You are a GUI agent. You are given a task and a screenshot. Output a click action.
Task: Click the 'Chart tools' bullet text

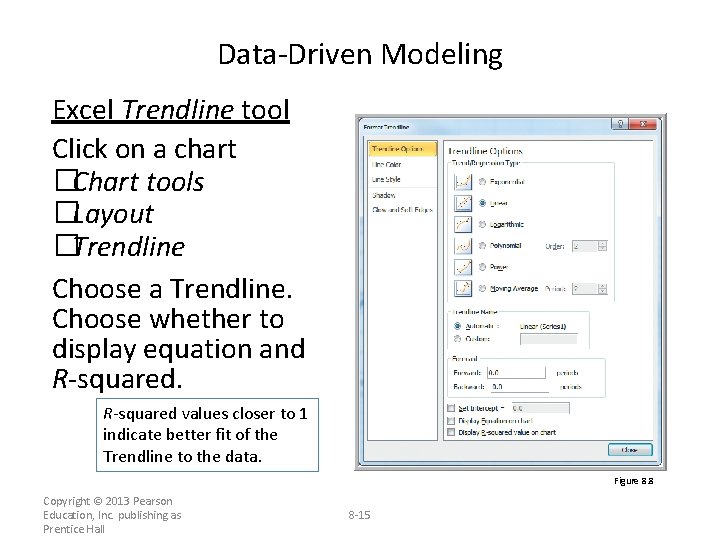pyautogui.click(x=139, y=182)
